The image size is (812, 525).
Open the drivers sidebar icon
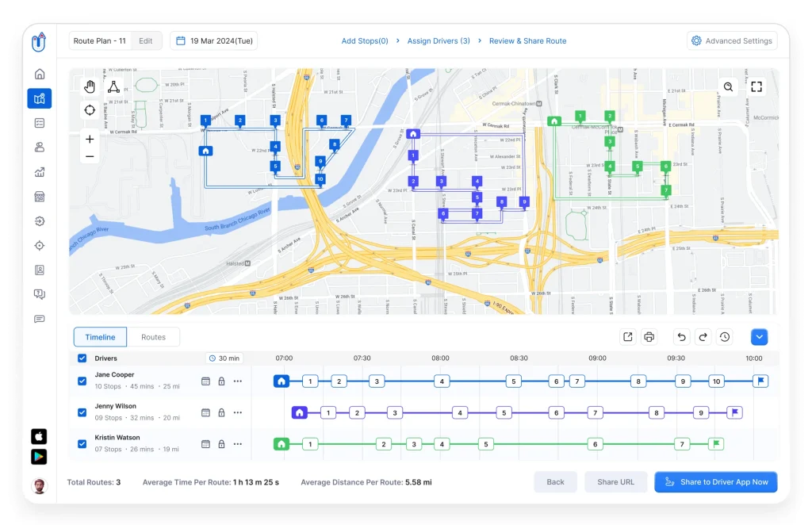(x=40, y=148)
